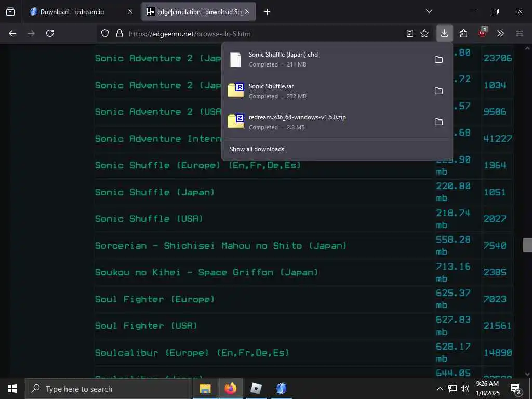This screenshot has width=532, height=399.
Task: Click Show all downloads
Action: point(257,149)
